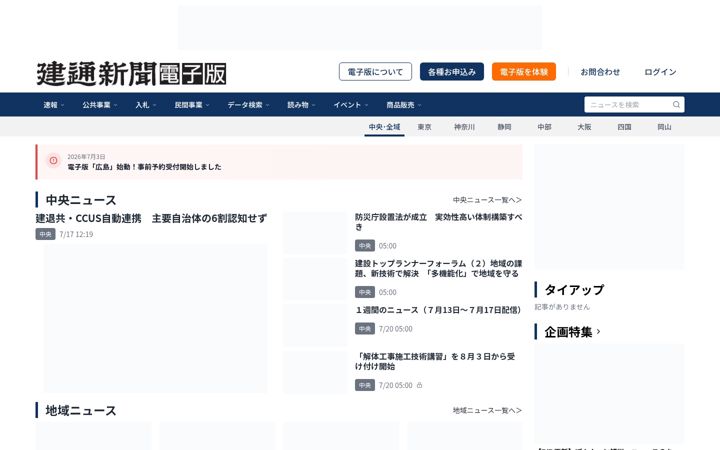
Task: Switch to the 四国 region tab
Action: pyautogui.click(x=624, y=127)
